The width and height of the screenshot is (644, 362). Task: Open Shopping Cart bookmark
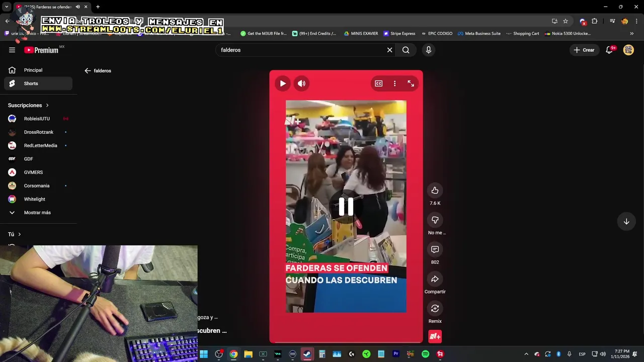pyautogui.click(x=522, y=34)
